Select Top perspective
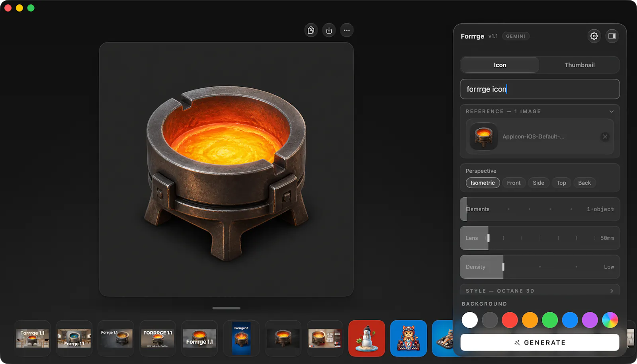The width and height of the screenshot is (637, 364). 561,183
